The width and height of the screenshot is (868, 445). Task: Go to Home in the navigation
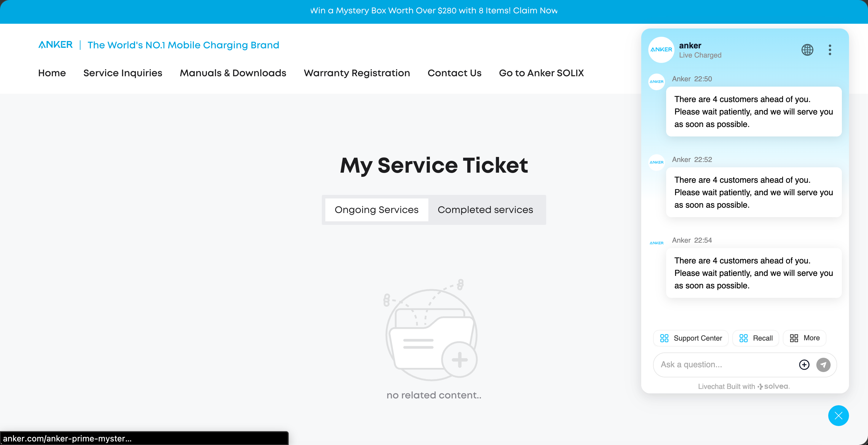52,73
